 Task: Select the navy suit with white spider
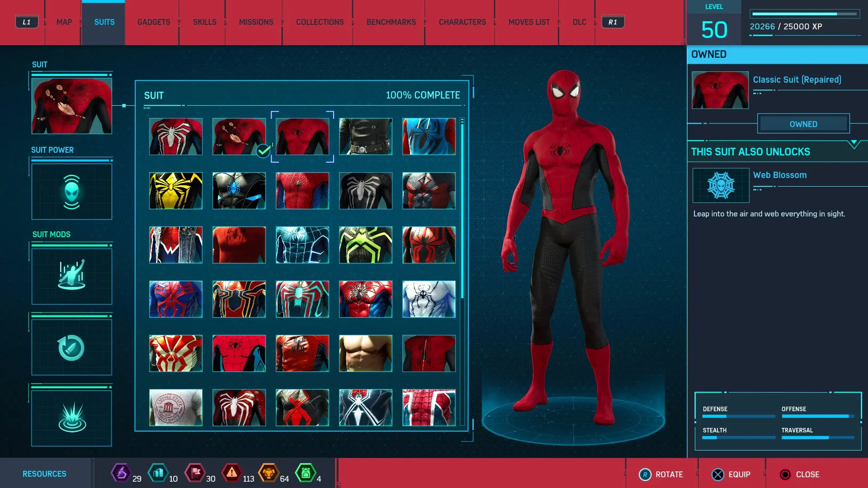pos(366,408)
